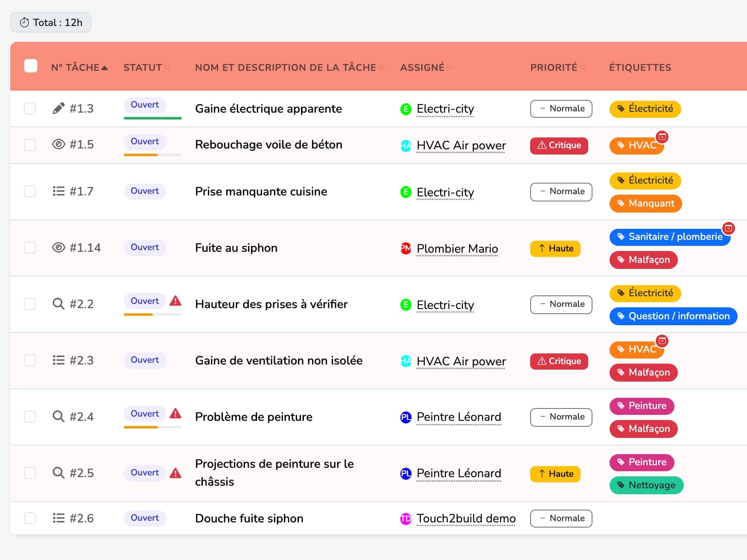Open assignee Touch2build demo link
747x560 pixels.
pos(466,519)
